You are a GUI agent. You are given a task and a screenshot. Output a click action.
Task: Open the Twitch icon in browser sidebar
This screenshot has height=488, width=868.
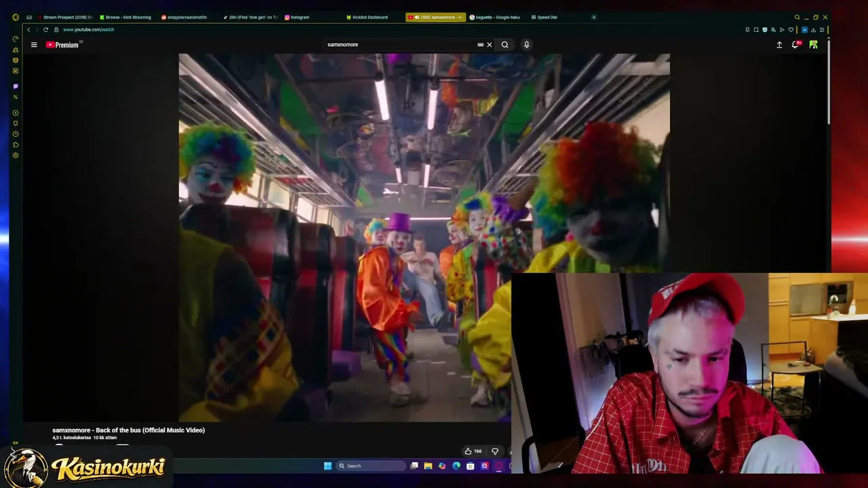(16, 86)
